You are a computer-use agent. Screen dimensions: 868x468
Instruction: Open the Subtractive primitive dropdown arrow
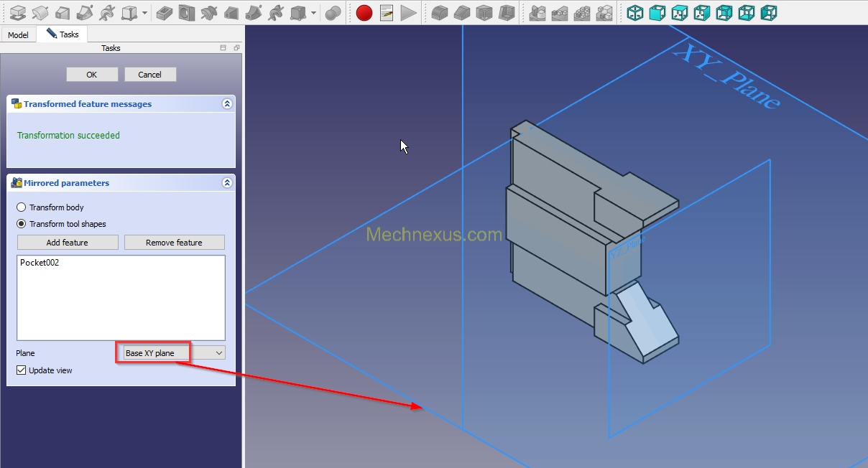click(314, 13)
